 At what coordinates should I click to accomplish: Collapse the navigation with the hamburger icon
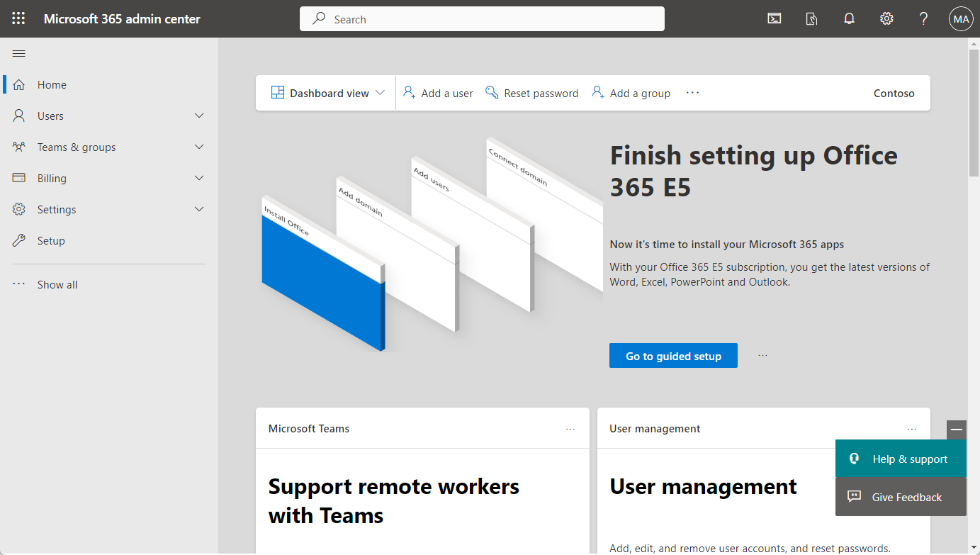coord(18,53)
